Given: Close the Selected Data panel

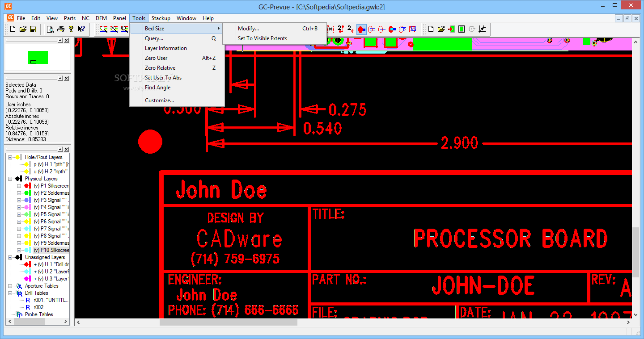Looking at the screenshot, I should [x=66, y=78].
